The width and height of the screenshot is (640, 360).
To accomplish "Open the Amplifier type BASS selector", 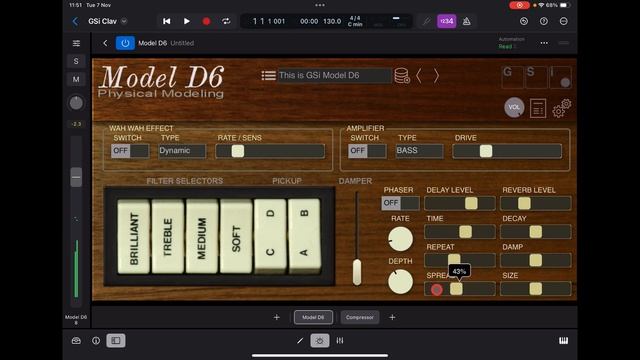I will pos(419,151).
